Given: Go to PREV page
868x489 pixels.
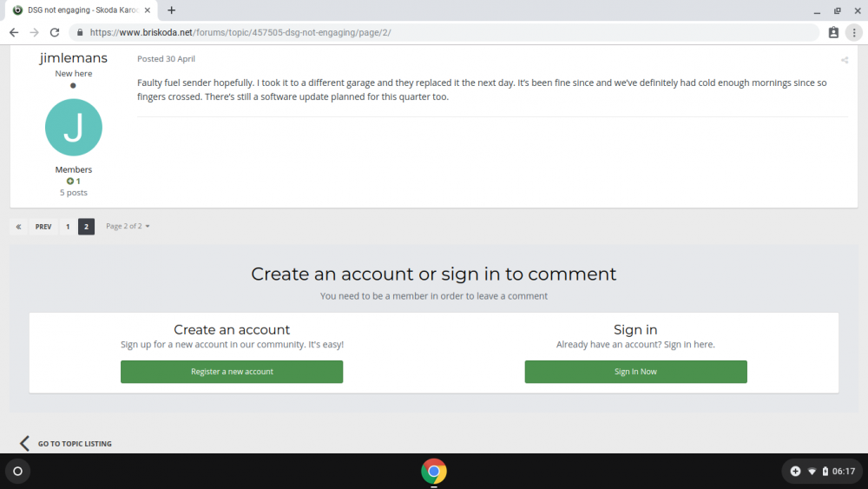Looking at the screenshot, I should pyautogui.click(x=43, y=227).
